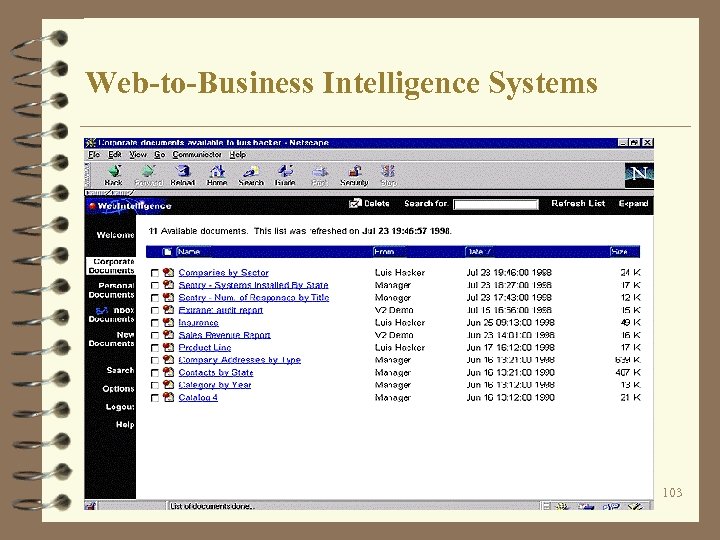Screen dimensions: 720x540
Task: Check the Insurance checkbox
Action: coord(155,323)
